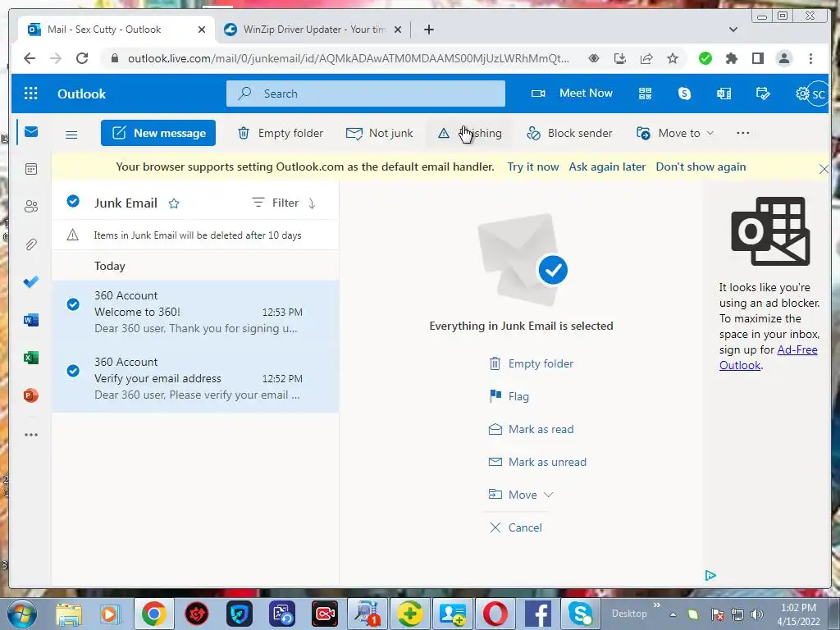Launch PowerPoint from the sidebar
This screenshot has width=840, height=630.
tap(31, 395)
